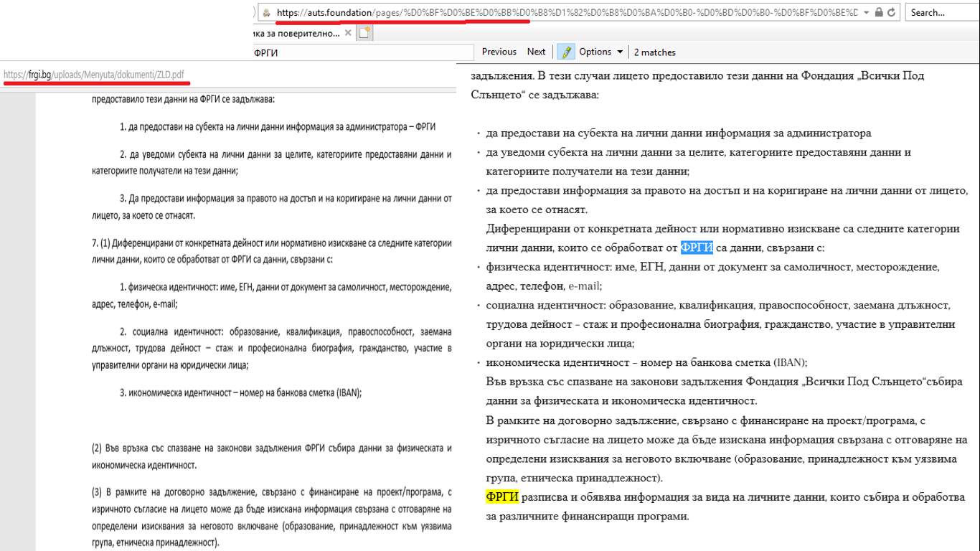
Task: Click right page bullet 'физическа идентичност: име, ЕГН'
Action: (712, 276)
